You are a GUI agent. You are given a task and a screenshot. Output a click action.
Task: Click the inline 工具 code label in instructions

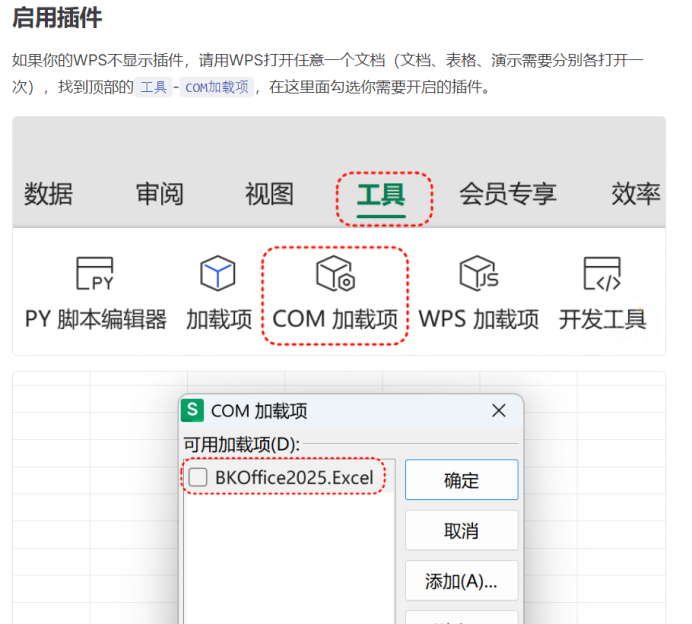153,88
